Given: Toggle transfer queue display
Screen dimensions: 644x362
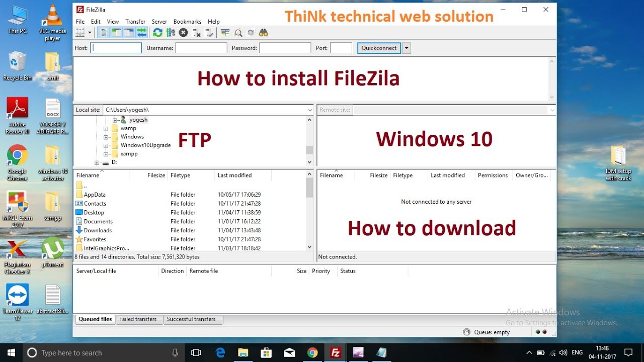Looking at the screenshot, I should click(141, 33).
